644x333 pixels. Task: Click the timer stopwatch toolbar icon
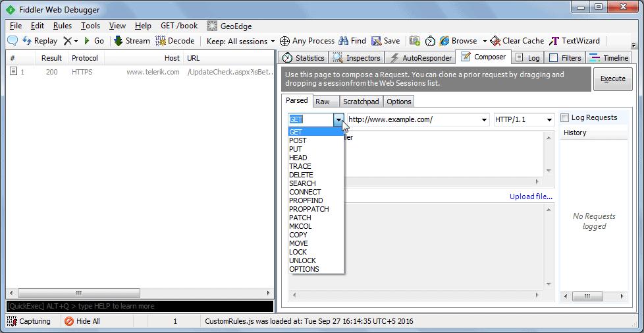tap(429, 41)
